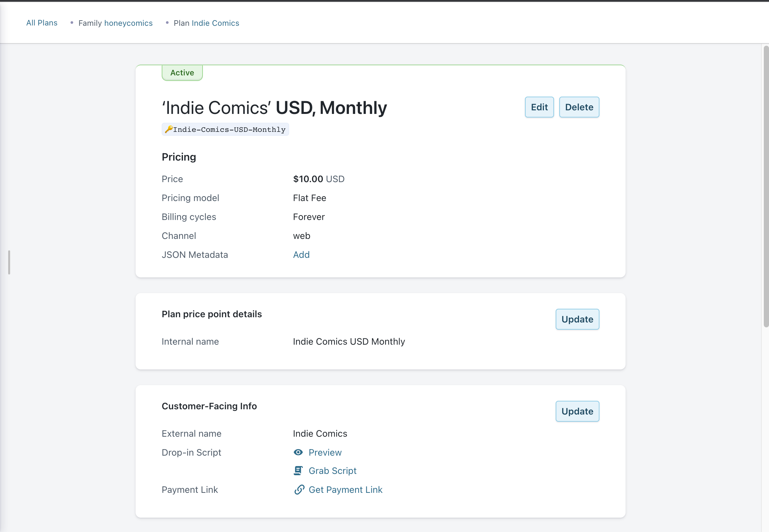The width and height of the screenshot is (769, 532).
Task: Click Get Payment Link button
Action: pos(346,490)
